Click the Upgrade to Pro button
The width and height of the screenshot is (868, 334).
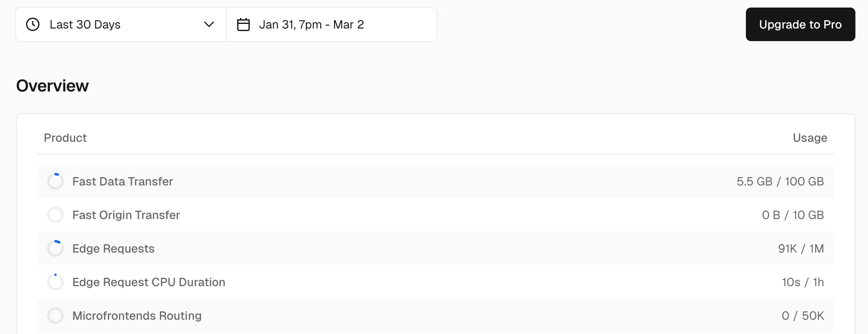coord(800,24)
